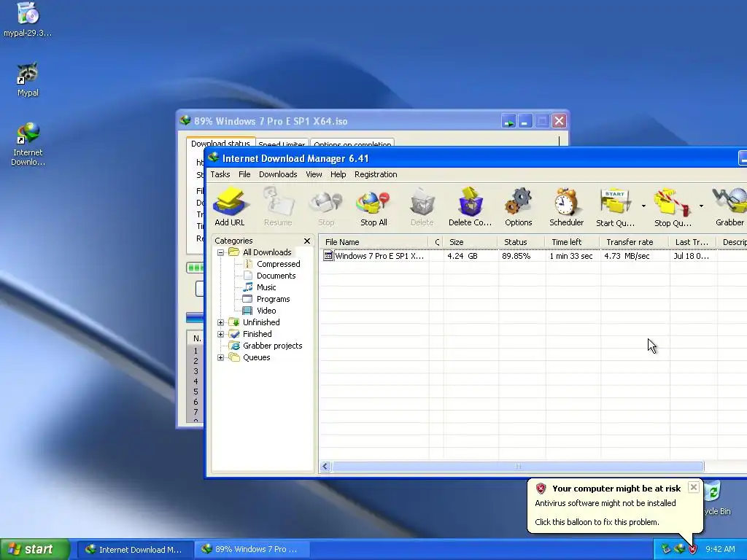Image resolution: width=747 pixels, height=560 pixels.
Task: Open the Registration menu
Action: [376, 174]
